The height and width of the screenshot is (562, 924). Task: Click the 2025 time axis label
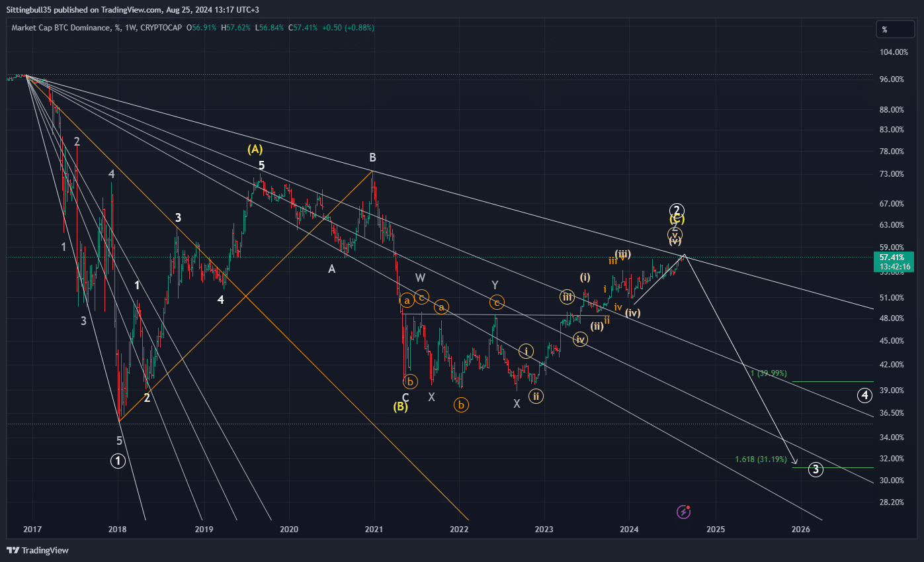pyautogui.click(x=716, y=529)
